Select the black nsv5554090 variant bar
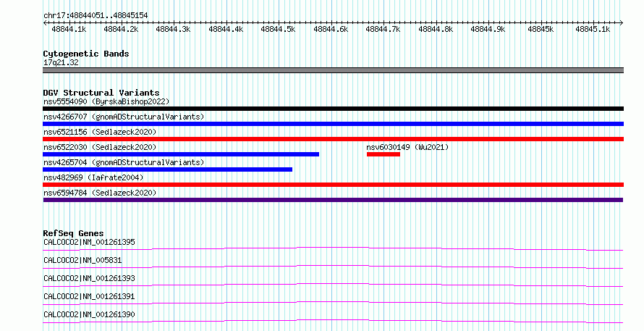The image size is (644, 331). point(333,109)
